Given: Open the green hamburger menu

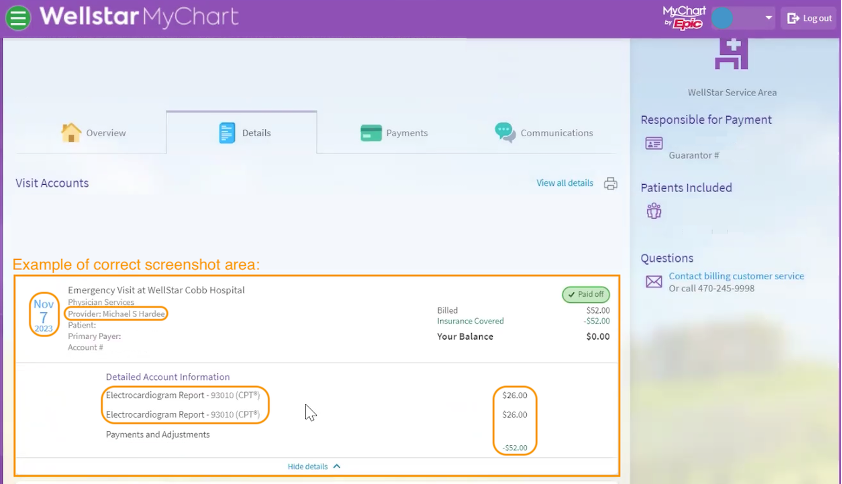Looking at the screenshot, I should coord(18,18).
